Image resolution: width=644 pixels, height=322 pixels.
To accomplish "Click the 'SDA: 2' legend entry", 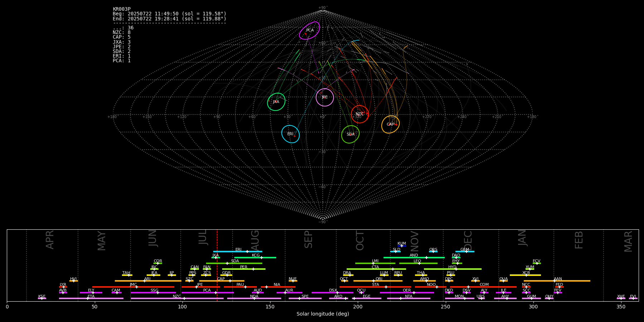I will [122, 51].
